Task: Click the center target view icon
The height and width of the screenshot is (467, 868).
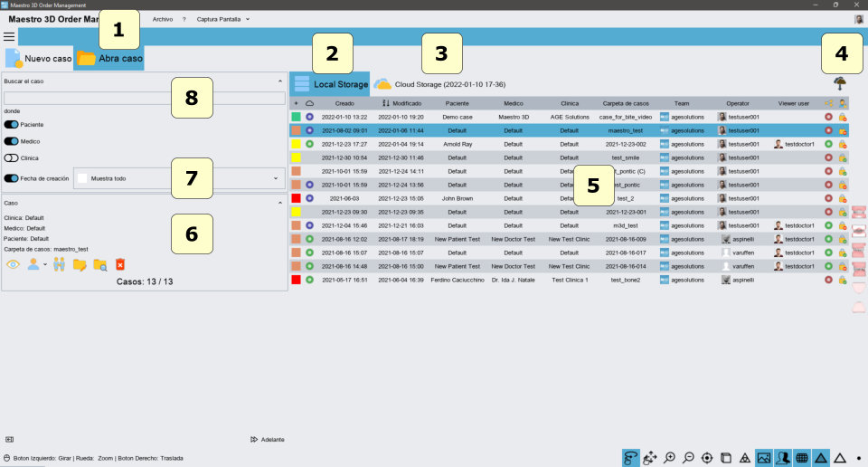Action: [707, 458]
